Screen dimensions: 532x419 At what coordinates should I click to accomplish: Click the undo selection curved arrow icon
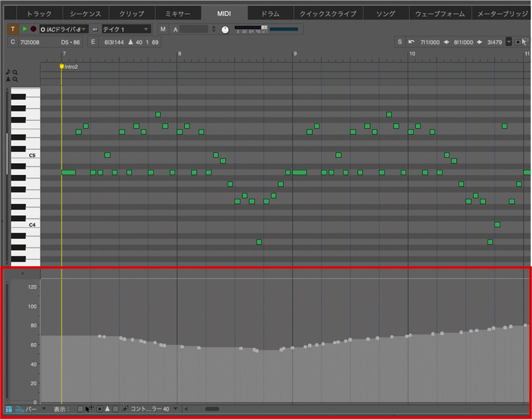[x=411, y=42]
